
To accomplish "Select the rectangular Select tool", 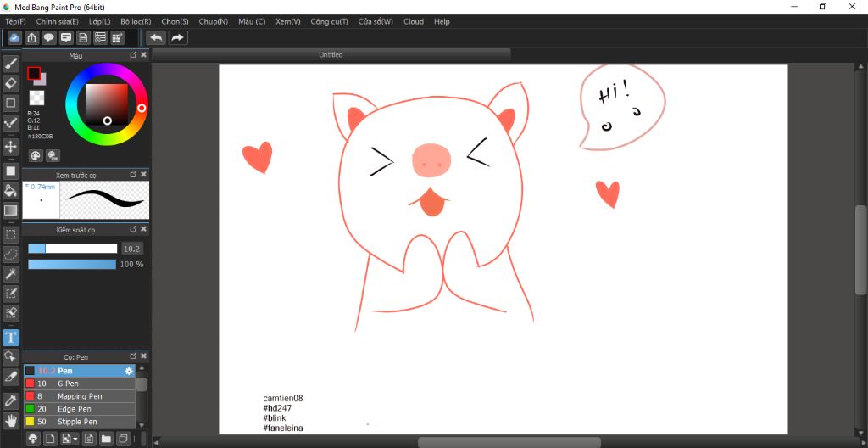I will 10,234.
